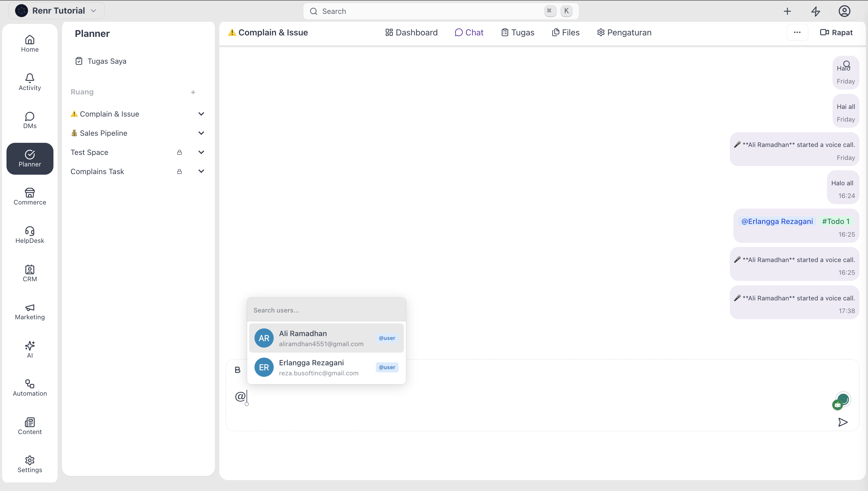Screen dimensions: 868x491
Task: Expand the Complain & Issue space chevron
Action: tap(201, 114)
